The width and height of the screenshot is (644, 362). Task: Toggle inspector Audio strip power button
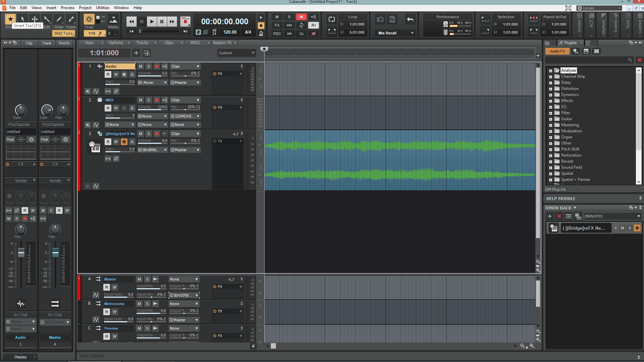tap(31, 139)
